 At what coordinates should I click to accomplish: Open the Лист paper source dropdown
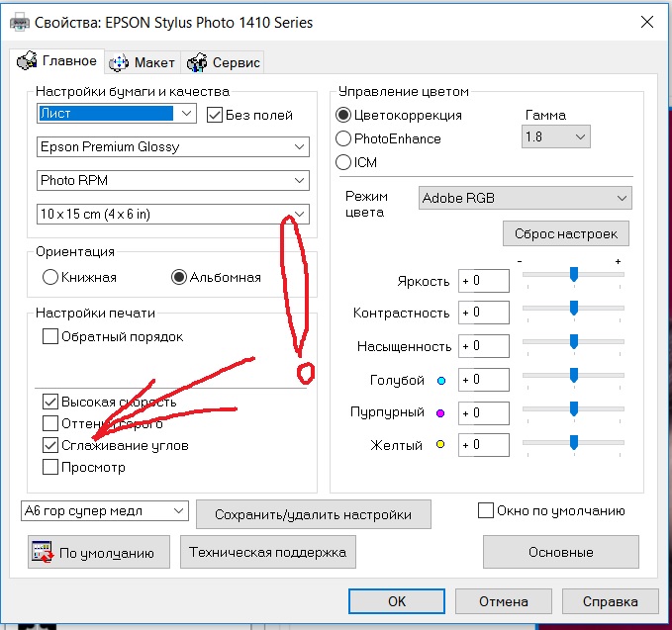[x=117, y=114]
